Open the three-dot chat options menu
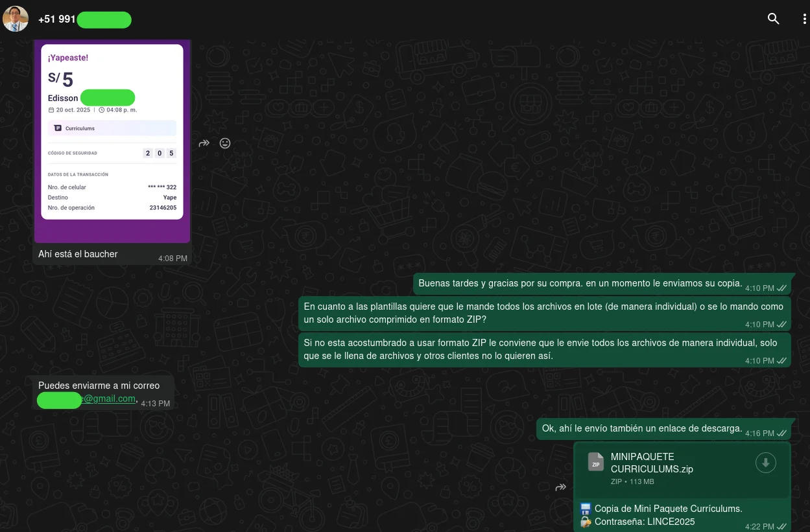810x532 pixels. (x=804, y=19)
